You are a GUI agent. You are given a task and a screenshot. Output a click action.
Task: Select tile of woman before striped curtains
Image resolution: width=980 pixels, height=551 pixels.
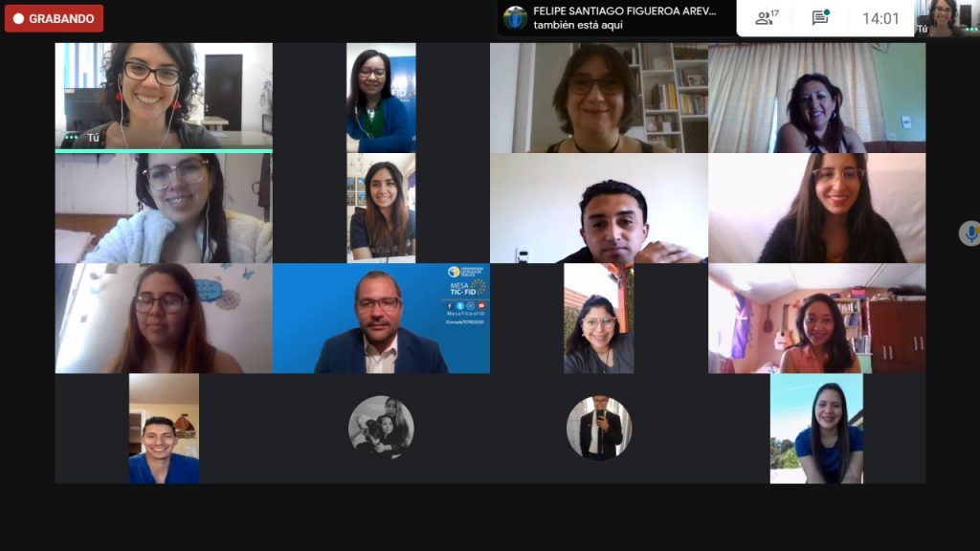817,99
